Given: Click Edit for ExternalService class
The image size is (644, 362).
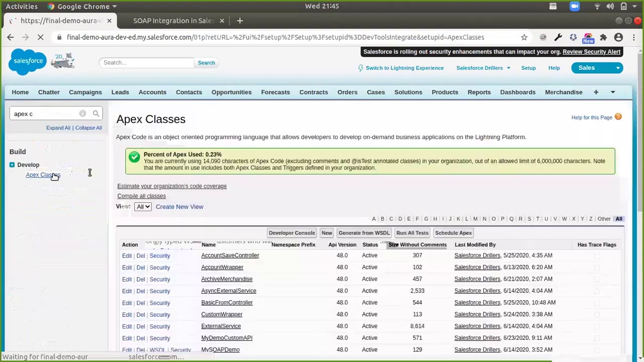Looking at the screenshot, I should point(127,326).
